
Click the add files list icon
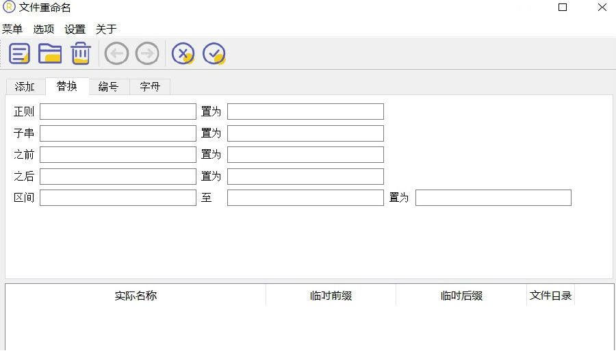[x=19, y=53]
